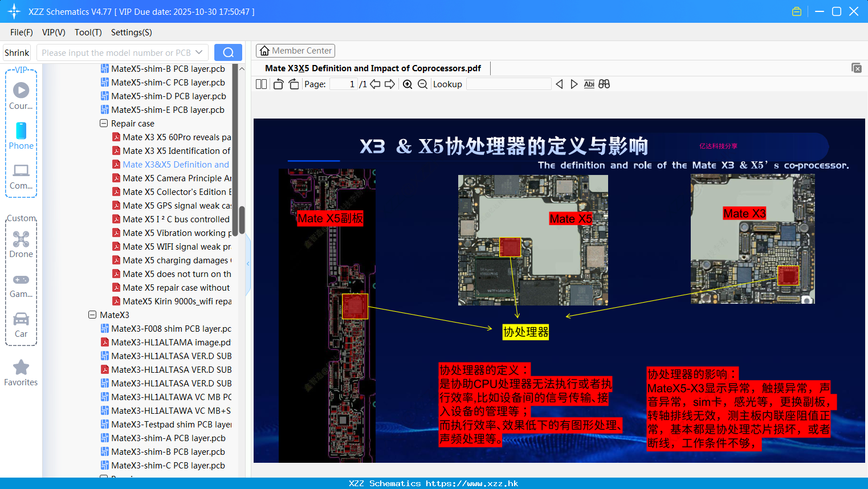Collapse the MateX3 tree node
Viewport: 868px width, 489px height.
click(x=92, y=315)
